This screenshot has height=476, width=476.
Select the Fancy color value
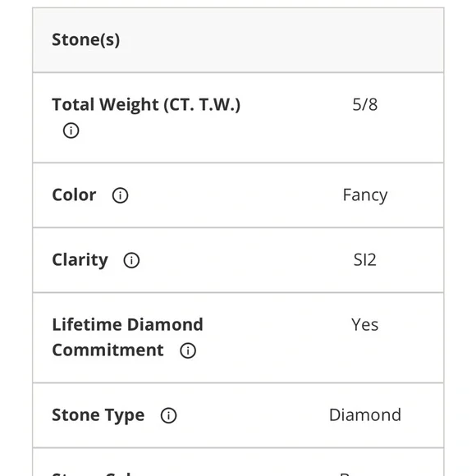tap(365, 195)
